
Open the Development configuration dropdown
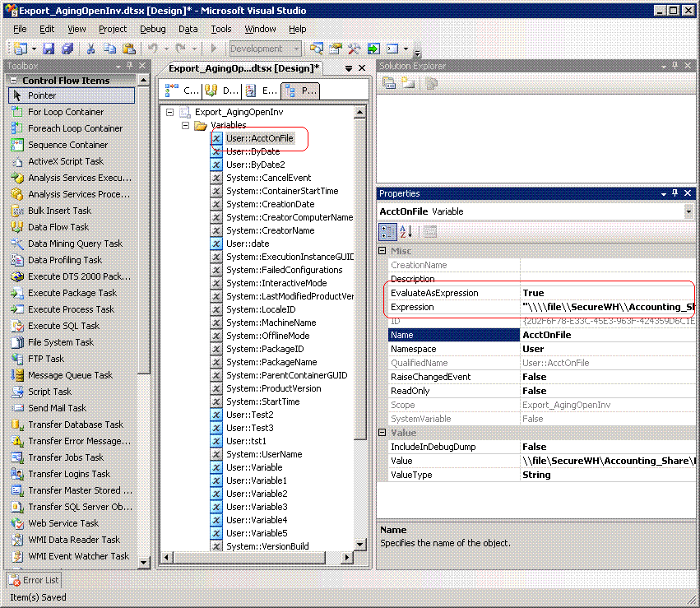click(x=296, y=49)
